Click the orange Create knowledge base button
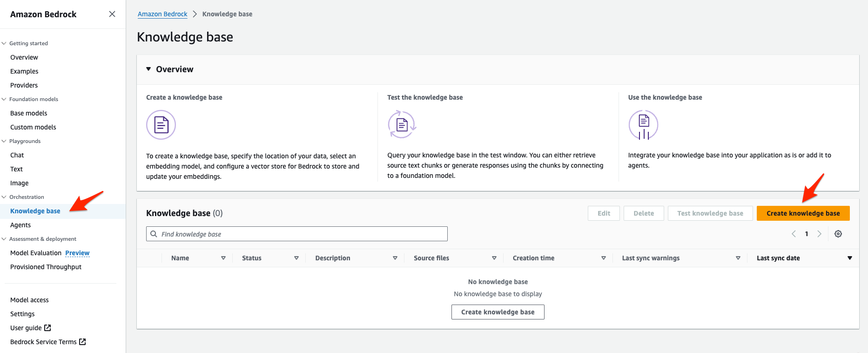The height and width of the screenshot is (353, 868). [x=803, y=213]
